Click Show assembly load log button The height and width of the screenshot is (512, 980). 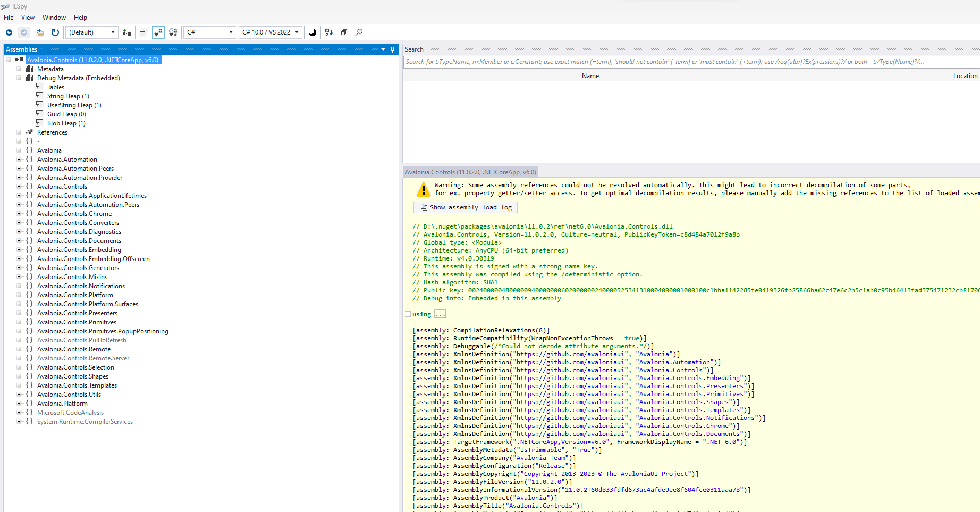click(x=466, y=207)
